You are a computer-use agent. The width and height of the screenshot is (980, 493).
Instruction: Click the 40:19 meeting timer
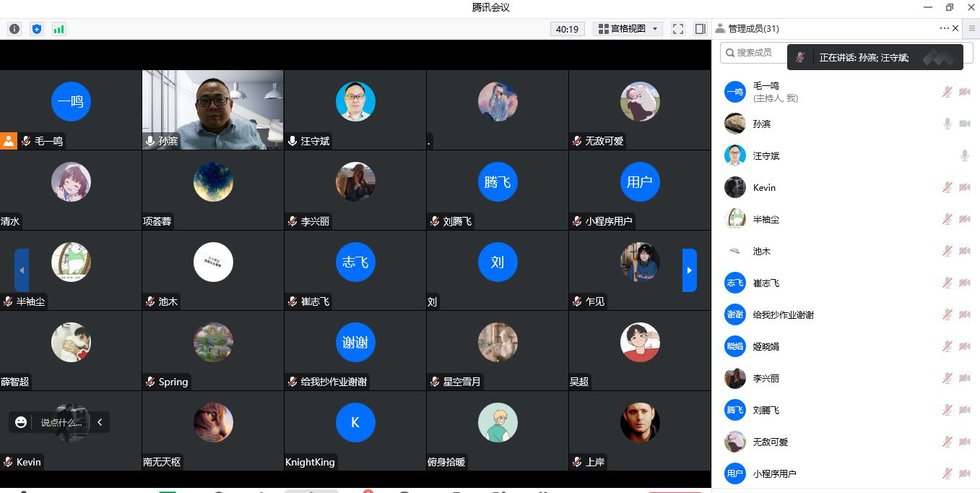click(567, 29)
